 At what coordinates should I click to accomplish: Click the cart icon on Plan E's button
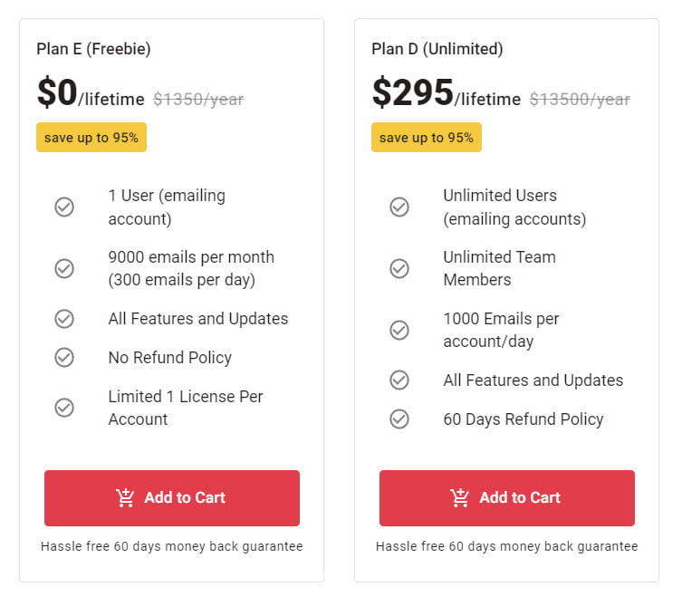(x=125, y=497)
